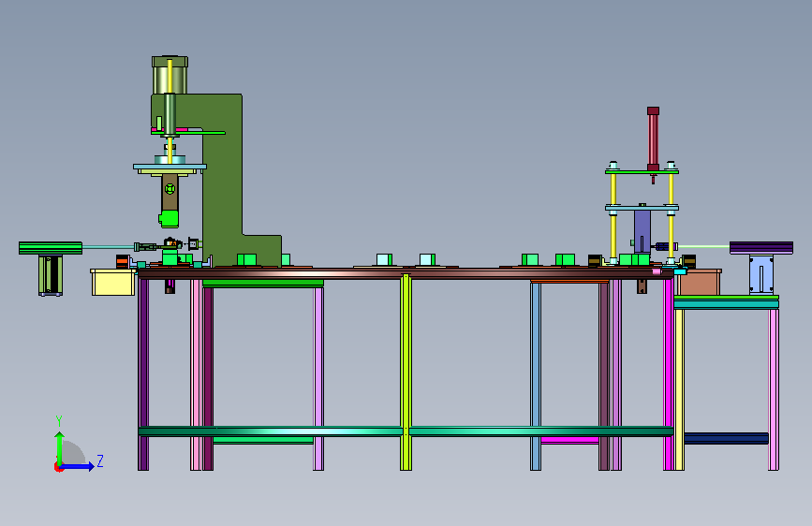This screenshot has height=526, width=812.
Task: Select the brown tabletop plate
Action: tap(406, 273)
